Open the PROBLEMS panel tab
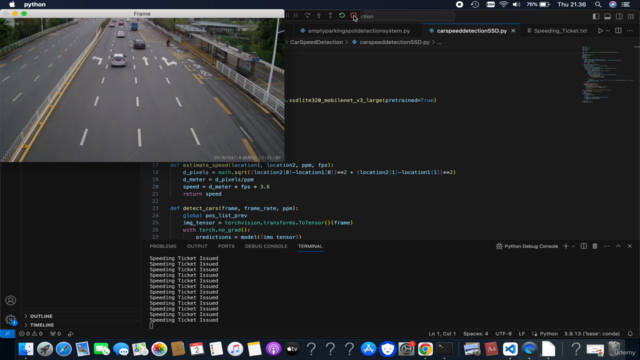The width and height of the screenshot is (640, 360). (x=163, y=246)
